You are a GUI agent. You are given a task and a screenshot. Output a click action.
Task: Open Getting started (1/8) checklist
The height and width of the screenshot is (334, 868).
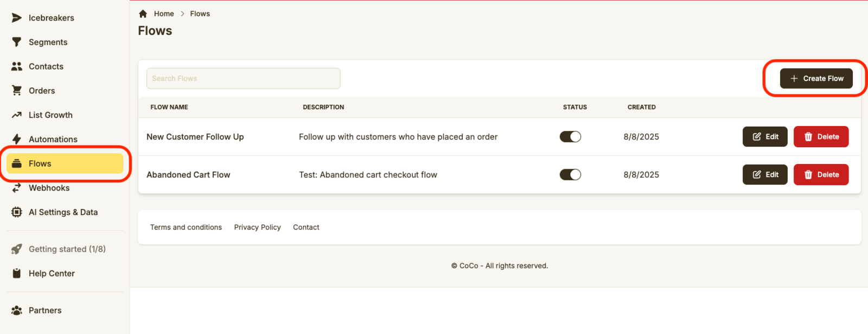pyautogui.click(x=67, y=249)
